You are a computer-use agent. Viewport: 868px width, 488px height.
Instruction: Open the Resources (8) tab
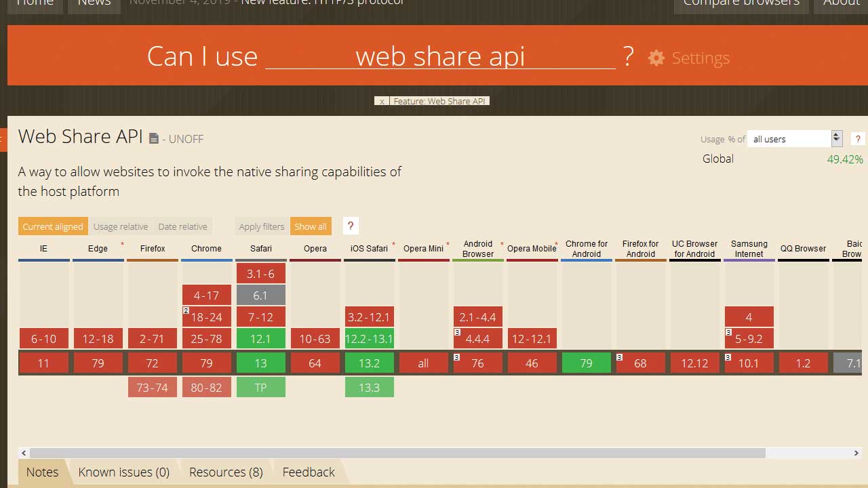226,472
